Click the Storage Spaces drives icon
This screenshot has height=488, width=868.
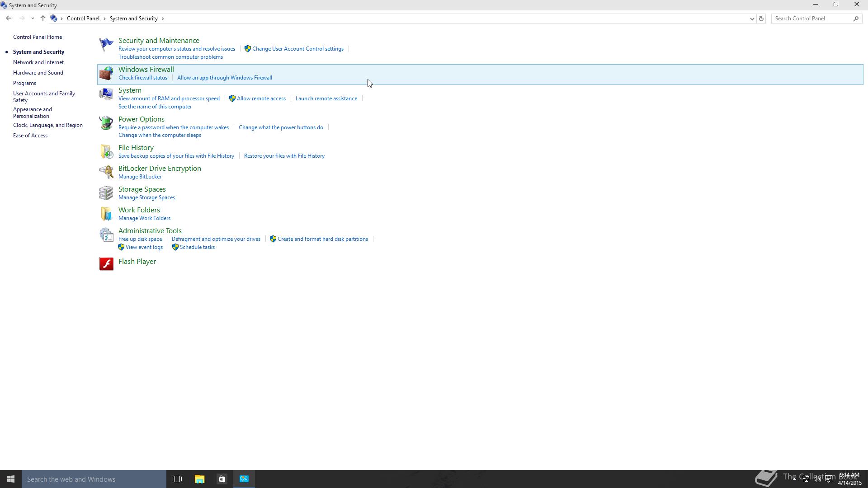coord(106,193)
